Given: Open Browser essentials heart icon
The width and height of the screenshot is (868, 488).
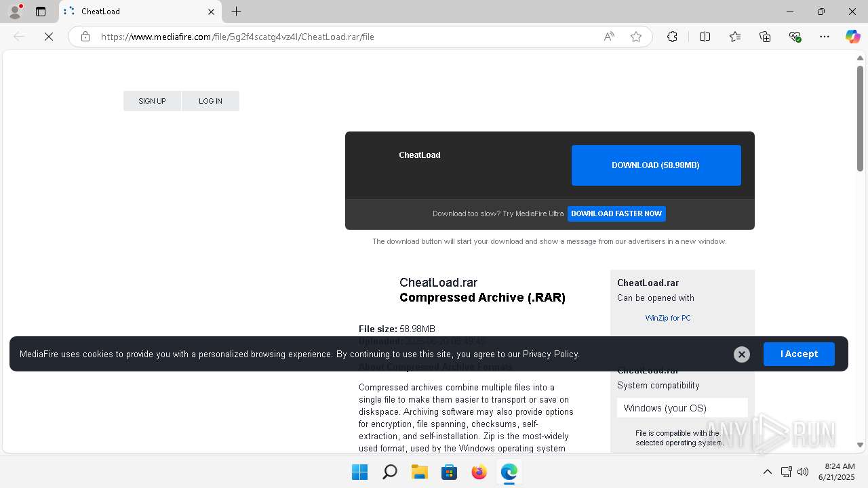Looking at the screenshot, I should 795,37.
